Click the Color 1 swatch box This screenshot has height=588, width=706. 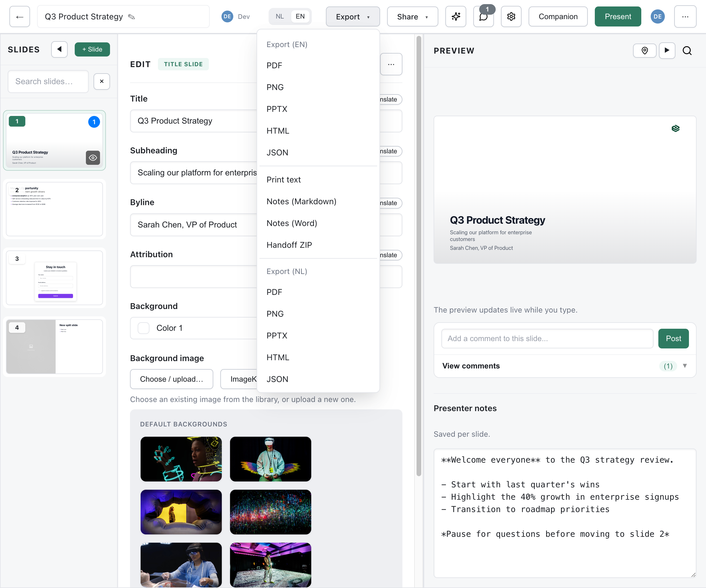(144, 328)
